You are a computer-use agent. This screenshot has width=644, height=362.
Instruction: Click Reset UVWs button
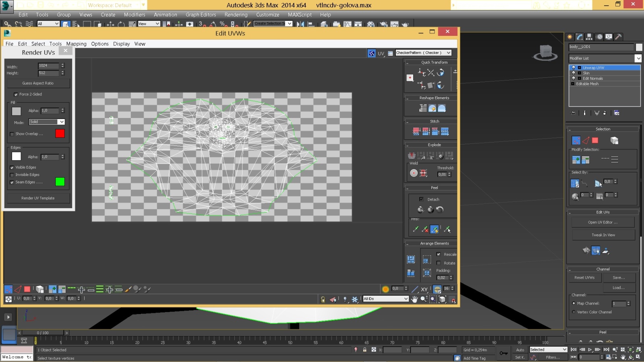click(584, 278)
